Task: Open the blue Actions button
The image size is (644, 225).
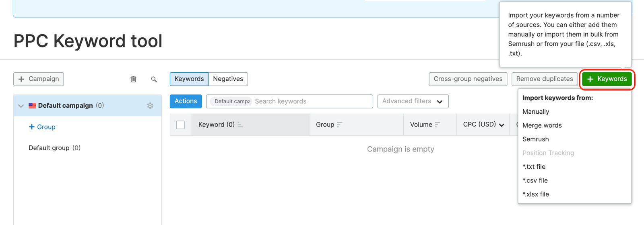Action: 186,101
